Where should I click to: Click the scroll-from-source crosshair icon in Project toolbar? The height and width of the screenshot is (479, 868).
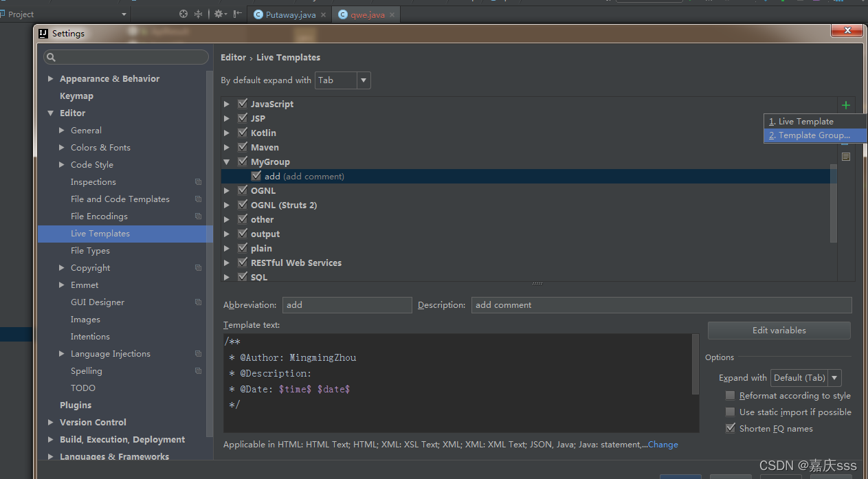pos(183,14)
